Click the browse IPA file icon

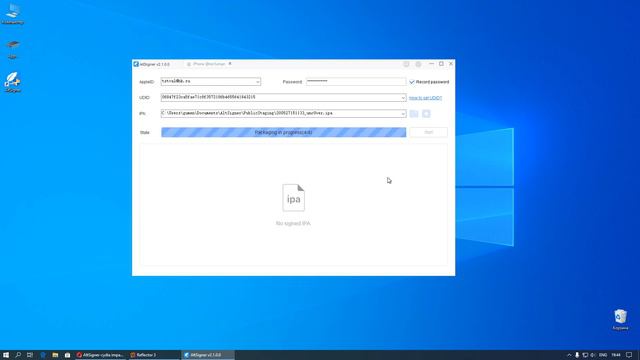pyautogui.click(x=414, y=114)
